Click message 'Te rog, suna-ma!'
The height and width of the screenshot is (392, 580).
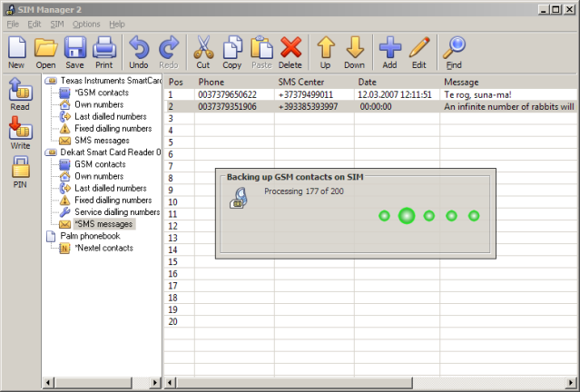[477, 94]
